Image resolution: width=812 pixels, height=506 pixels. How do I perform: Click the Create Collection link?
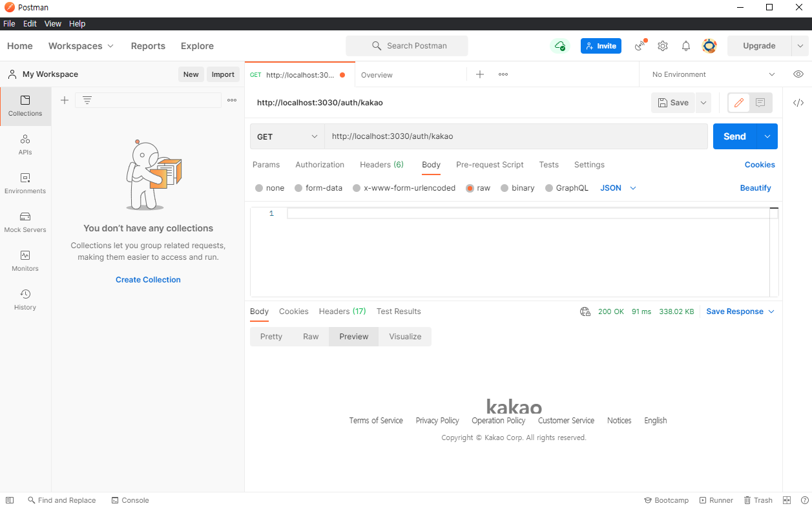point(148,280)
